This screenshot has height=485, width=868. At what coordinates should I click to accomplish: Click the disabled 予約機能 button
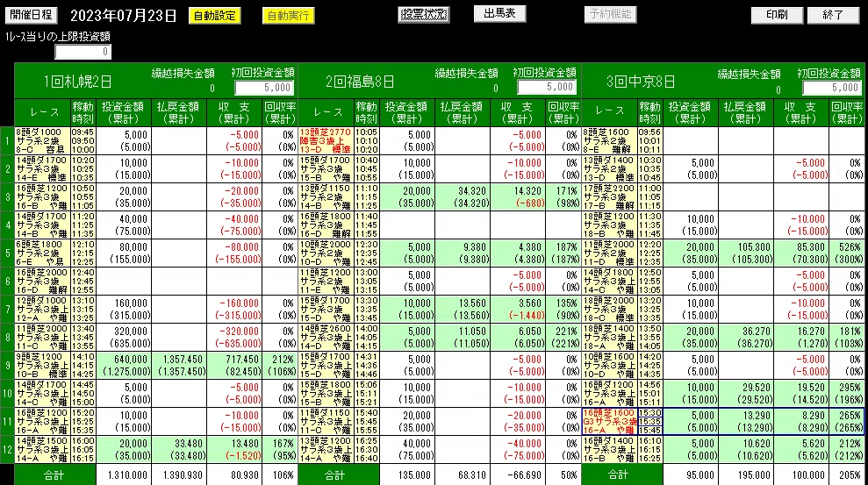coord(610,14)
